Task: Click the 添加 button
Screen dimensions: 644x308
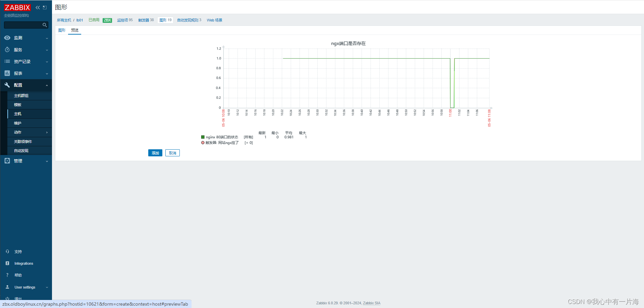Action: click(155, 153)
